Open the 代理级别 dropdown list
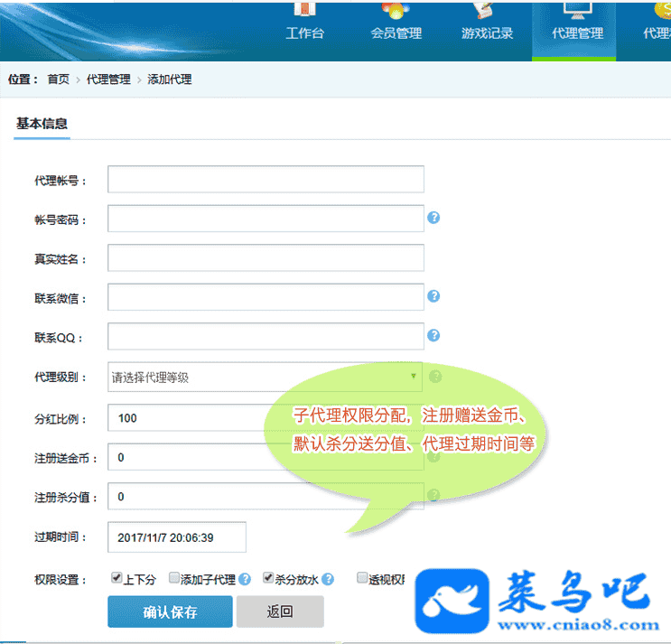Viewport: 671px width, 644px height. [265, 378]
